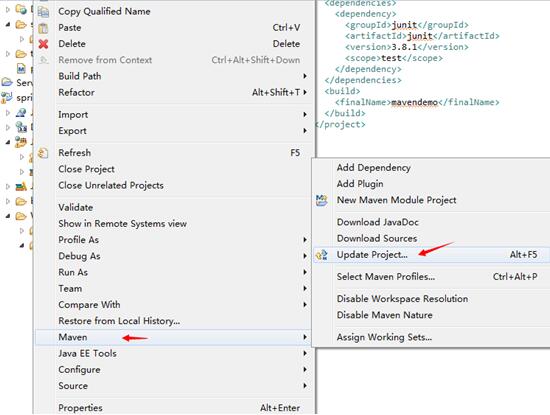
Task: Choose Show in Remote Systems view
Action: 174,223
